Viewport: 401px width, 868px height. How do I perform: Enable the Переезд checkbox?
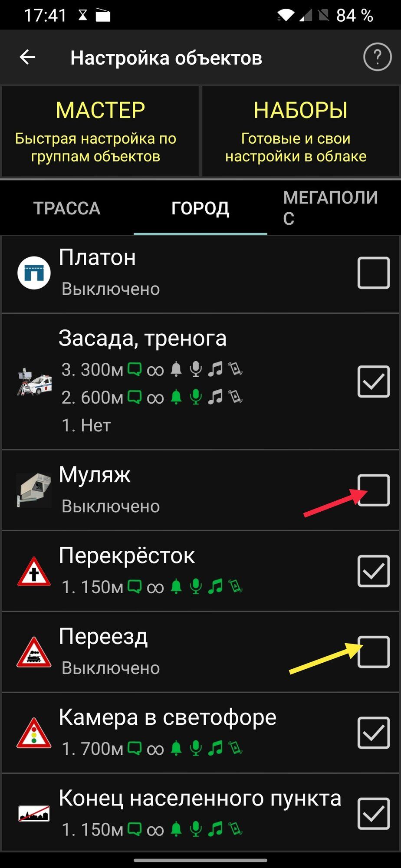pyautogui.click(x=374, y=652)
